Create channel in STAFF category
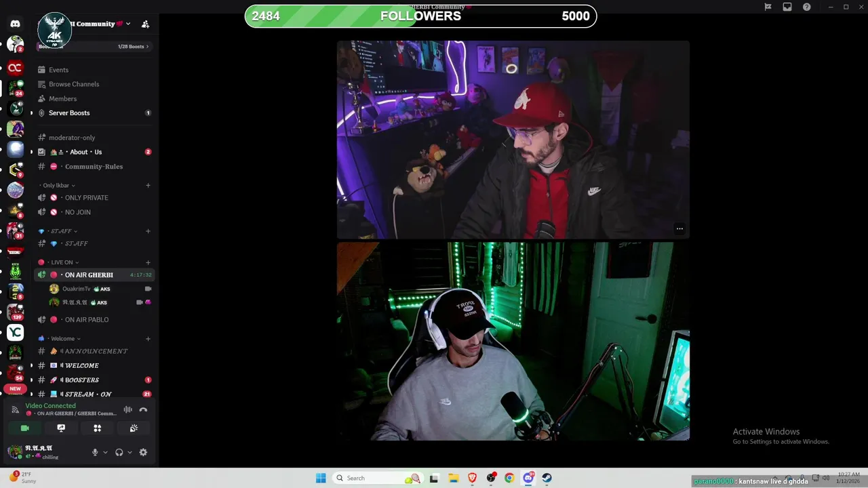 pos(148,231)
